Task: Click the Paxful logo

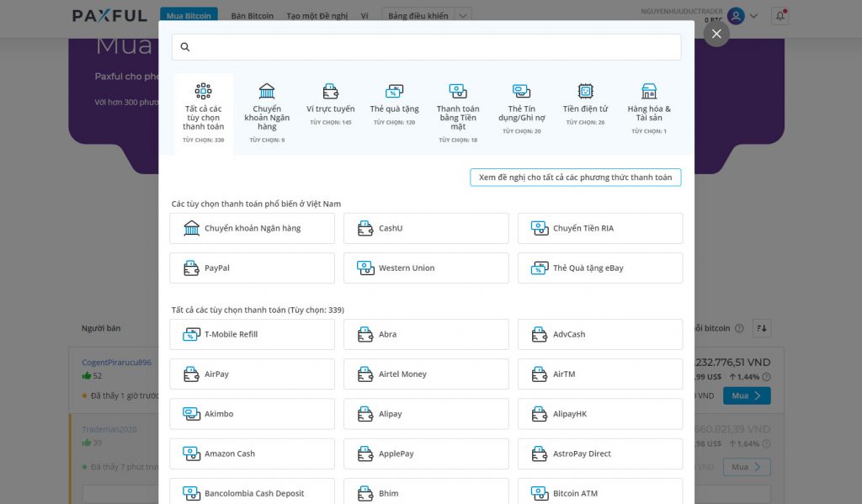Action: pos(110,15)
